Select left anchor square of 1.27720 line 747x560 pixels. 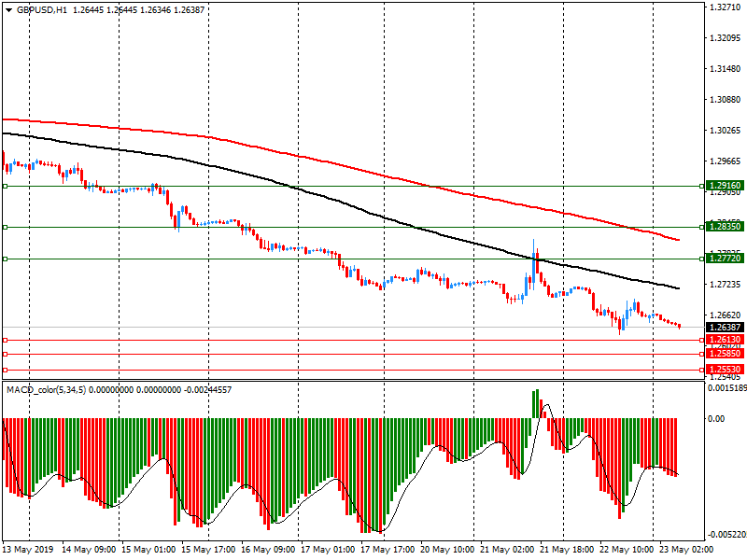(x=5, y=259)
